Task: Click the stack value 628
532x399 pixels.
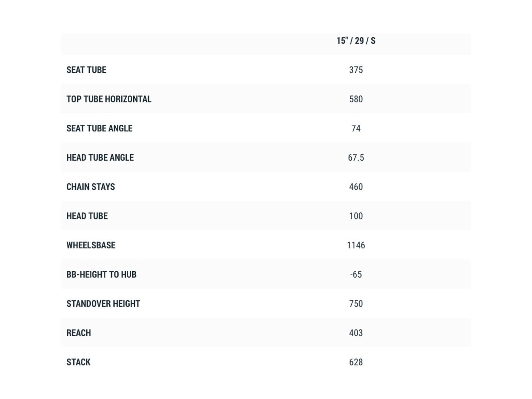Action: [x=356, y=362]
